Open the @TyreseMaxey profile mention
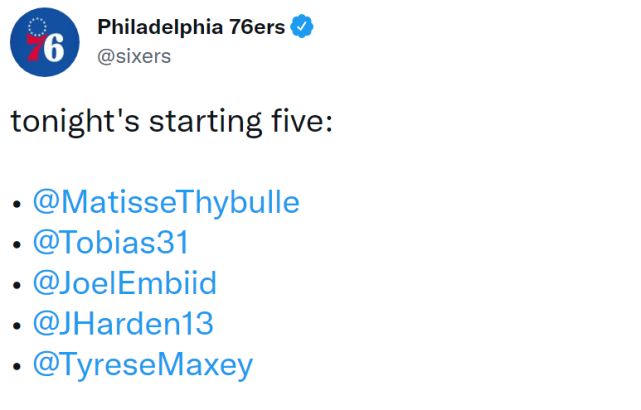The height and width of the screenshot is (410, 641). coord(143,365)
